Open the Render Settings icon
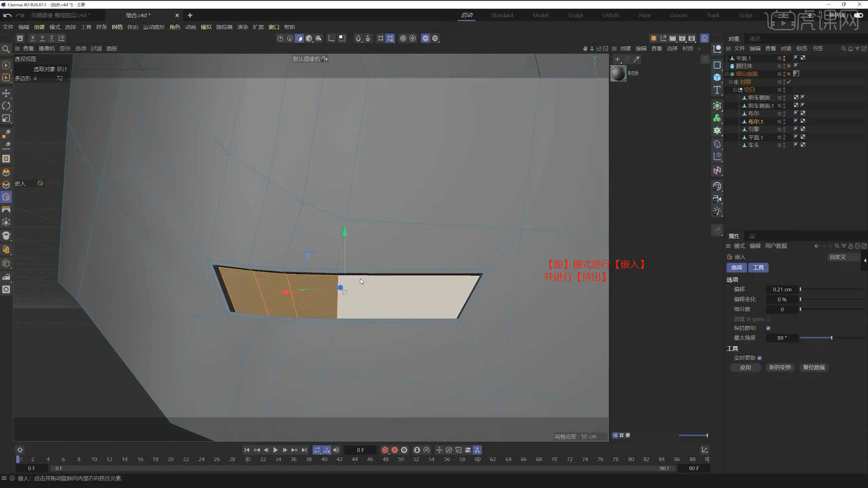Image resolution: width=868 pixels, height=488 pixels. point(692,38)
